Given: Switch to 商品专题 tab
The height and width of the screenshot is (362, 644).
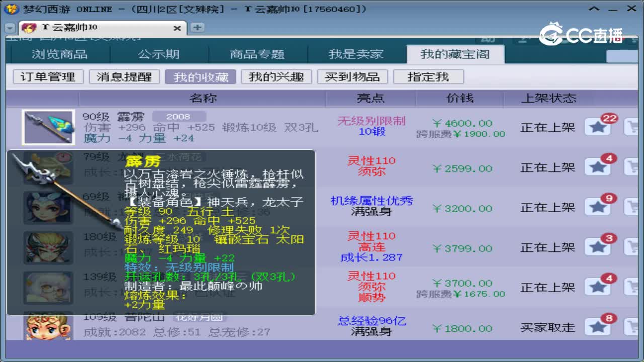Looking at the screenshot, I should coord(257,54).
